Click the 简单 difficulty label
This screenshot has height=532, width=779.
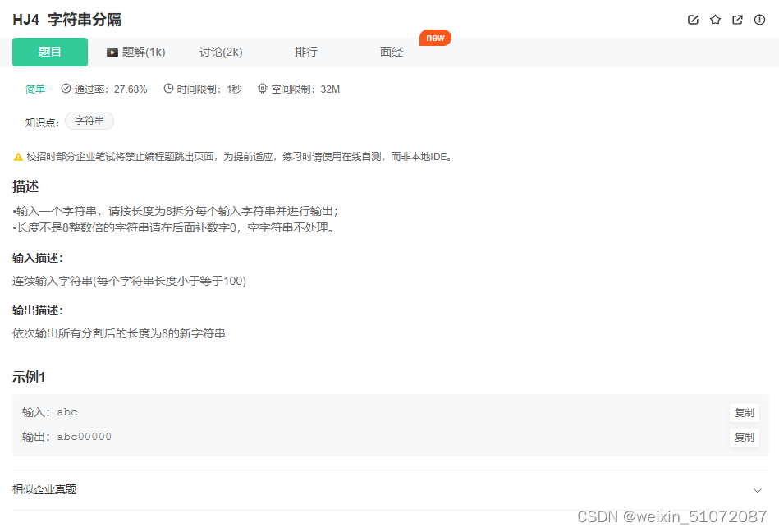click(35, 89)
